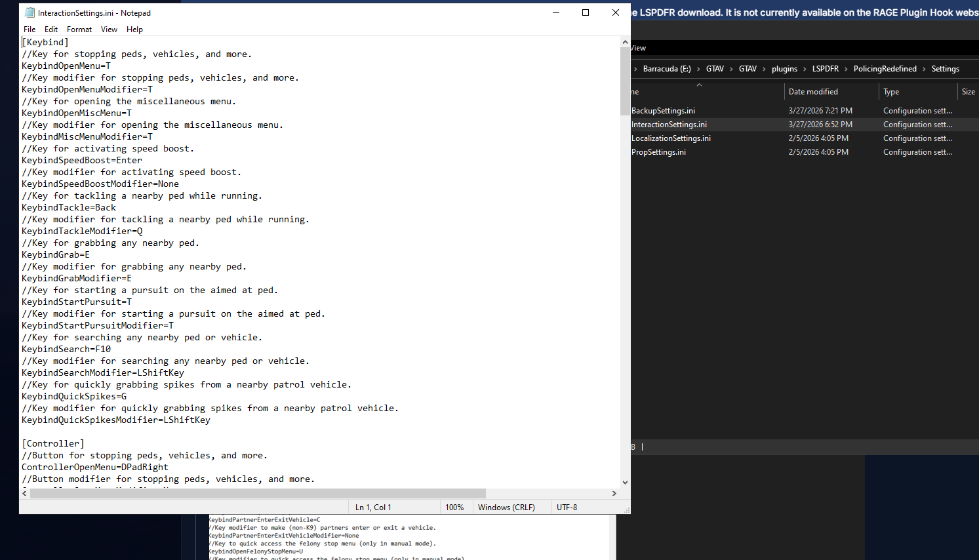Click Notepad's vertical scrollbar down arrow
Screen dimensions: 979x560
[625, 483]
